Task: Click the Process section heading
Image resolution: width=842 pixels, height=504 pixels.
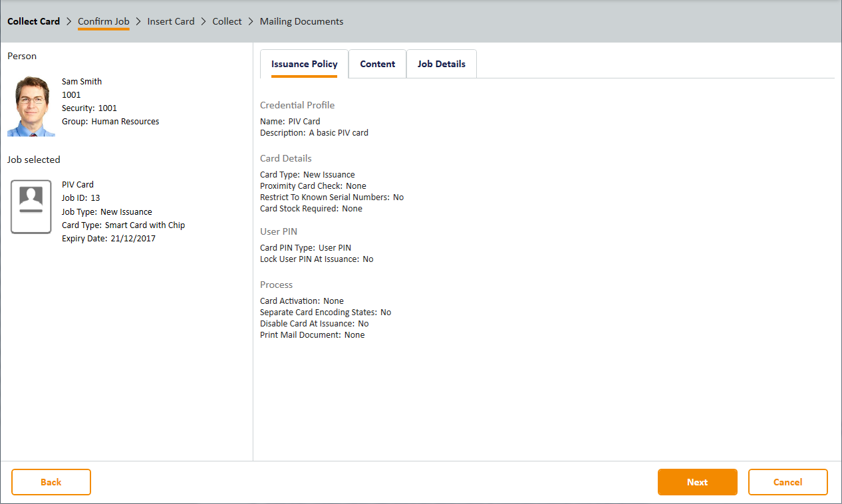Action: point(277,285)
